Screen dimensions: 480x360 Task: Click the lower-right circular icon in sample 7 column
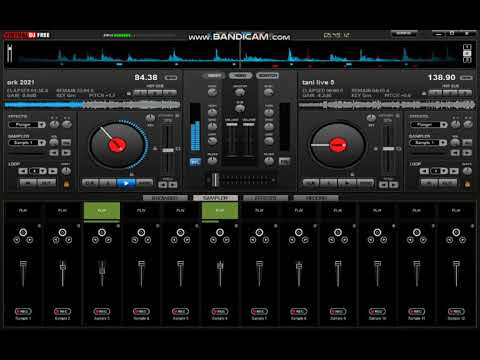(266, 240)
